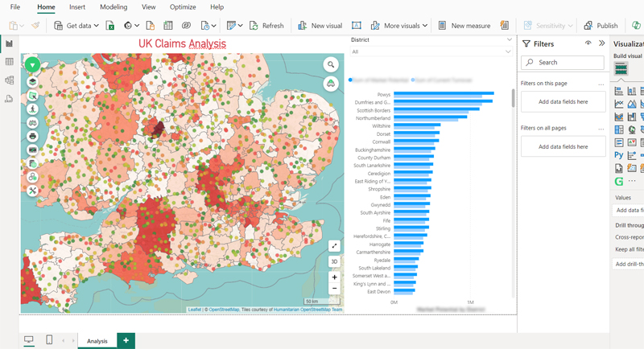Open the Get data dropdown
This screenshot has width=644, height=349.
click(76, 26)
